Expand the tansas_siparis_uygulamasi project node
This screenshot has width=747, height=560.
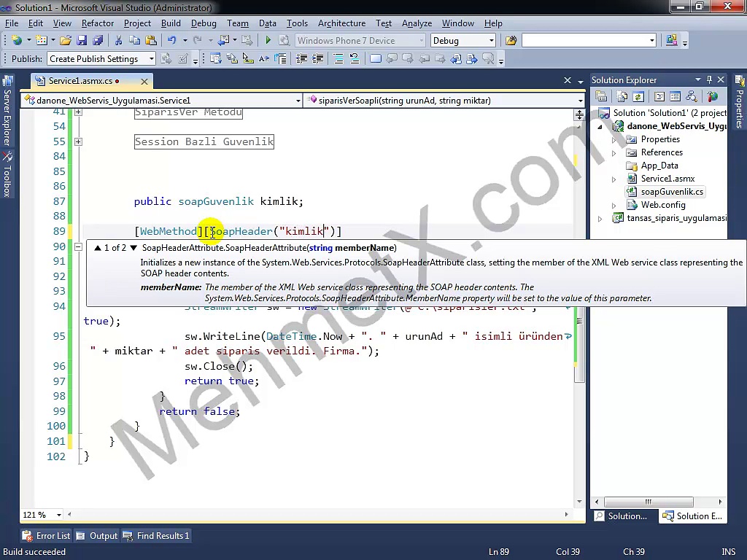(600, 219)
